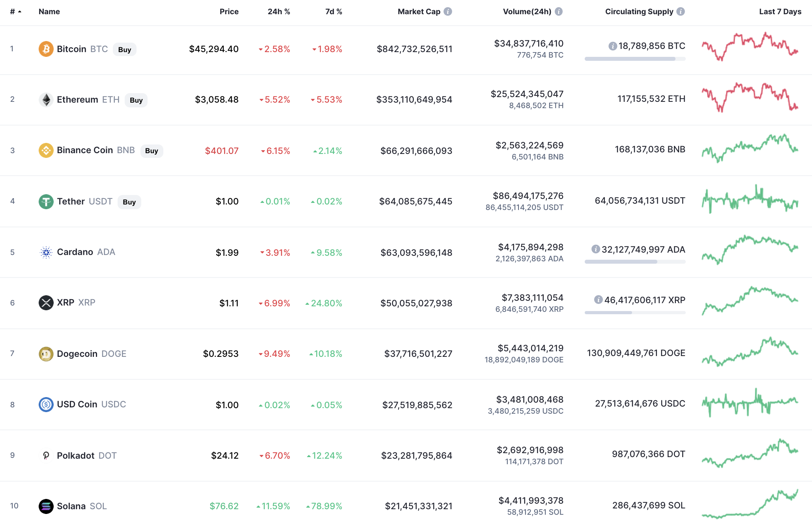The image size is (812, 525).
Task: Click the Volume(24h) info icon
Action: (x=558, y=11)
